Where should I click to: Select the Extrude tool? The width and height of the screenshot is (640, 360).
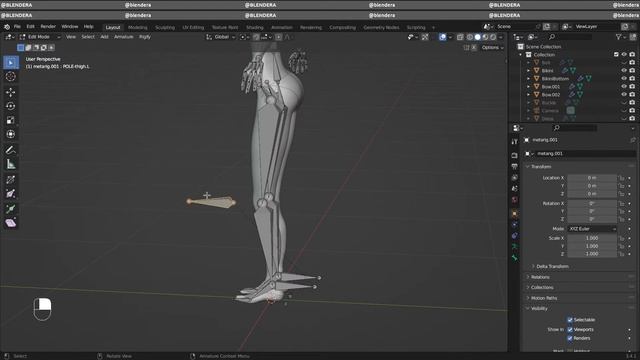pyautogui.click(x=11, y=209)
